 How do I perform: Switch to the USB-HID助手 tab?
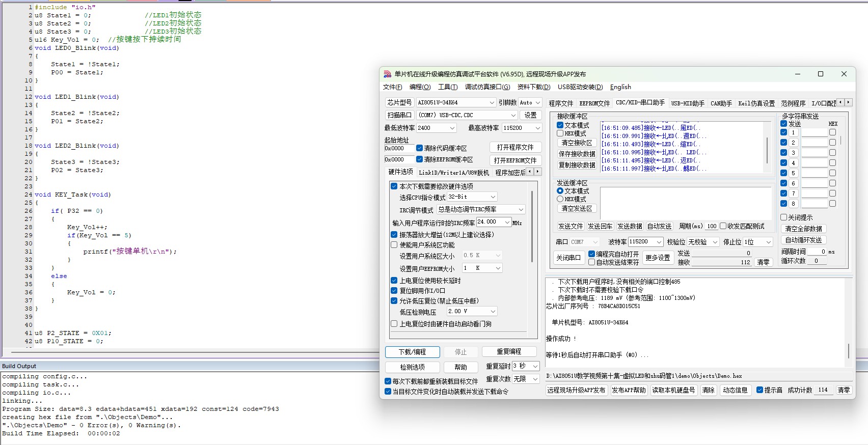688,103
